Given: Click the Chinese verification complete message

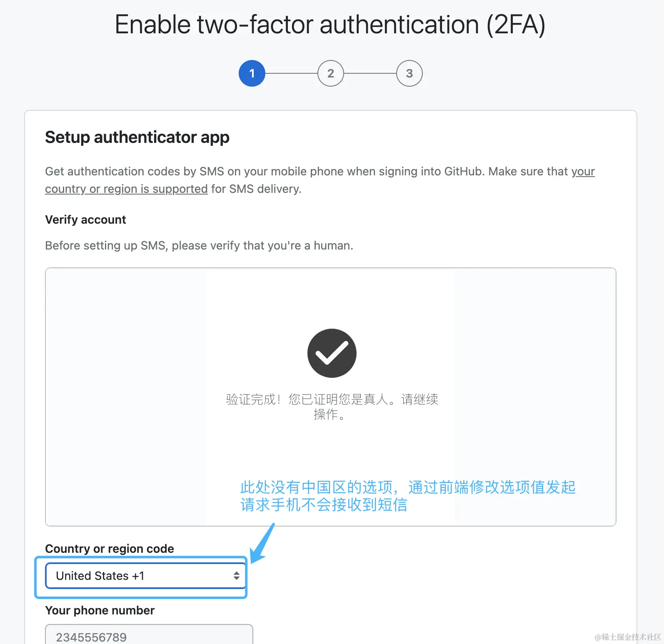Looking at the screenshot, I should 332,407.
